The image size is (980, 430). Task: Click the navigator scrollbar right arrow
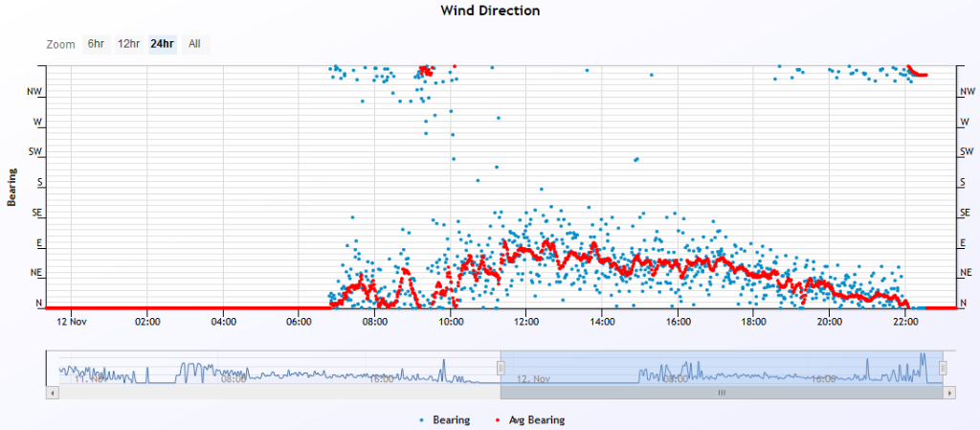pyautogui.click(x=950, y=393)
